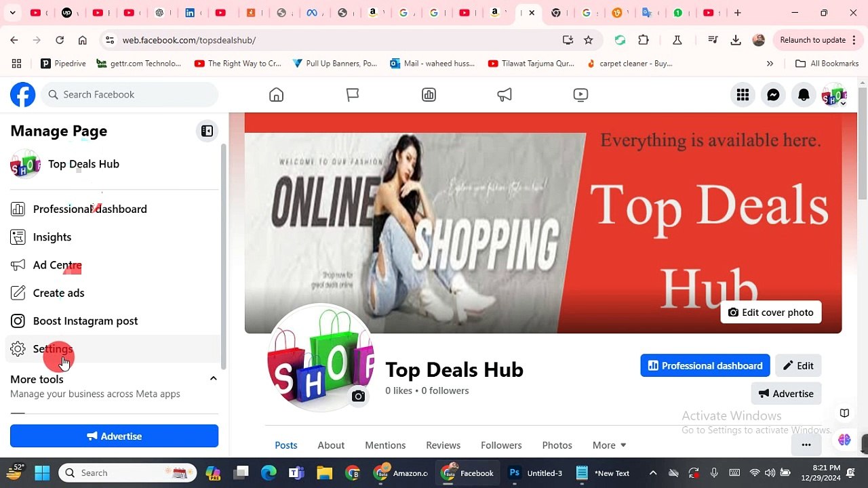Go back to the previous page
The height and width of the screenshot is (488, 868).
pyautogui.click(x=14, y=40)
